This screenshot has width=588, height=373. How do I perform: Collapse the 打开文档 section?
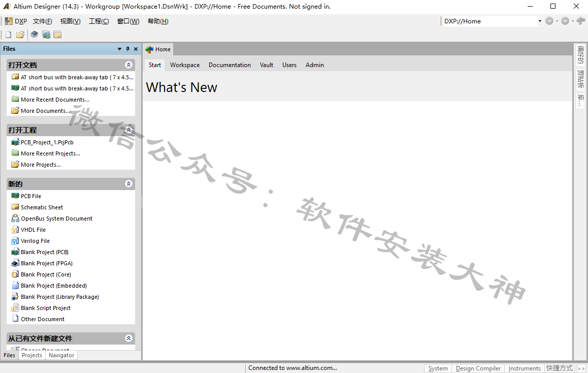pyautogui.click(x=128, y=65)
